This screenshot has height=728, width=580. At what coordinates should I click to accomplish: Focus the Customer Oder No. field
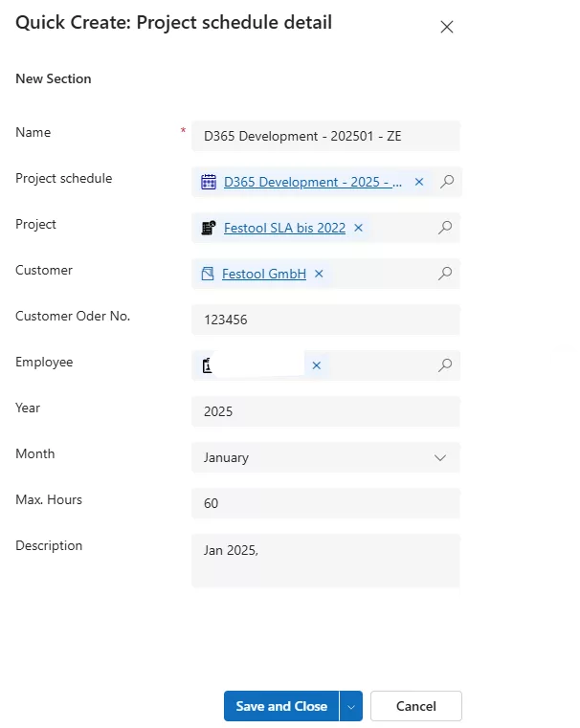325,320
